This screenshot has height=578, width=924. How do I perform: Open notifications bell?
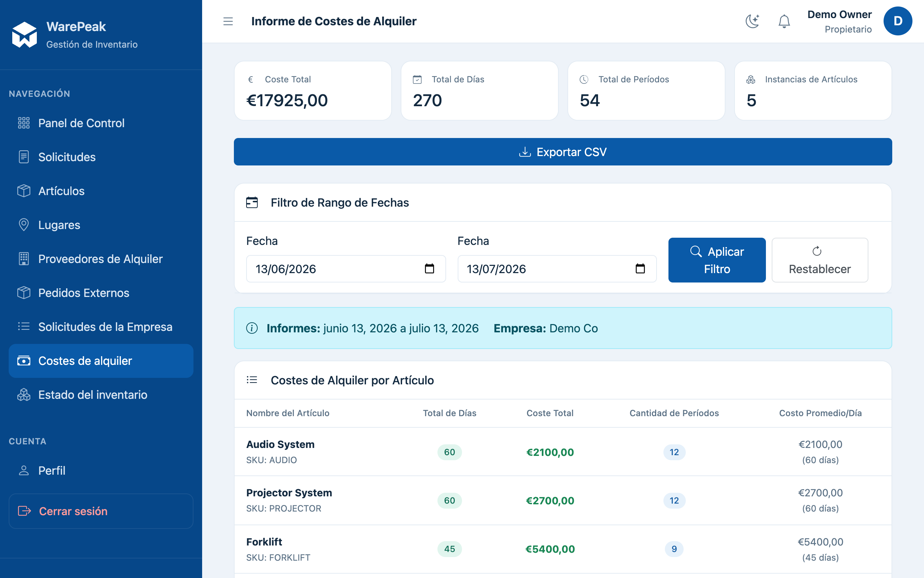(x=784, y=21)
